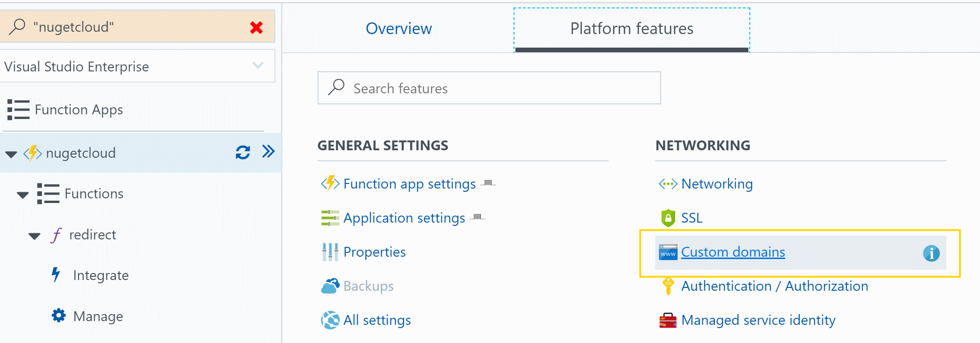980x343 pixels.
Task: Switch to the Platform features tab
Action: coord(632,29)
